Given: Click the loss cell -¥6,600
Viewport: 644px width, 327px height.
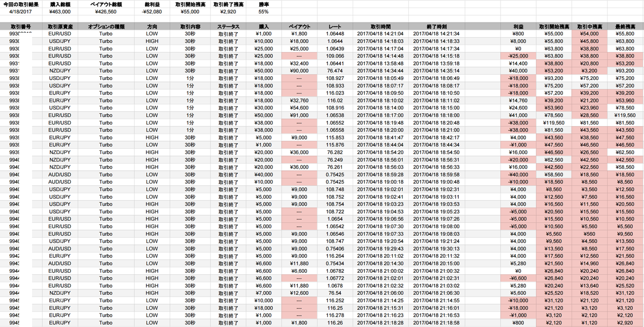Looking at the screenshot, I should click(517, 279).
